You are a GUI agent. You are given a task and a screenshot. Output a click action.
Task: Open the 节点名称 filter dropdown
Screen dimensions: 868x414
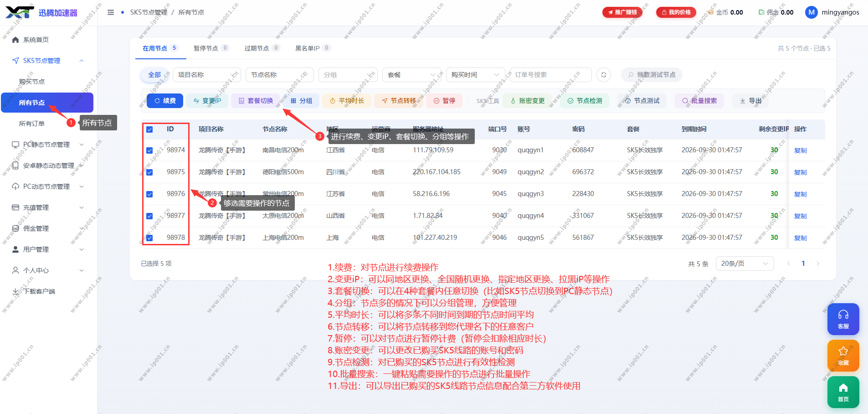280,75
